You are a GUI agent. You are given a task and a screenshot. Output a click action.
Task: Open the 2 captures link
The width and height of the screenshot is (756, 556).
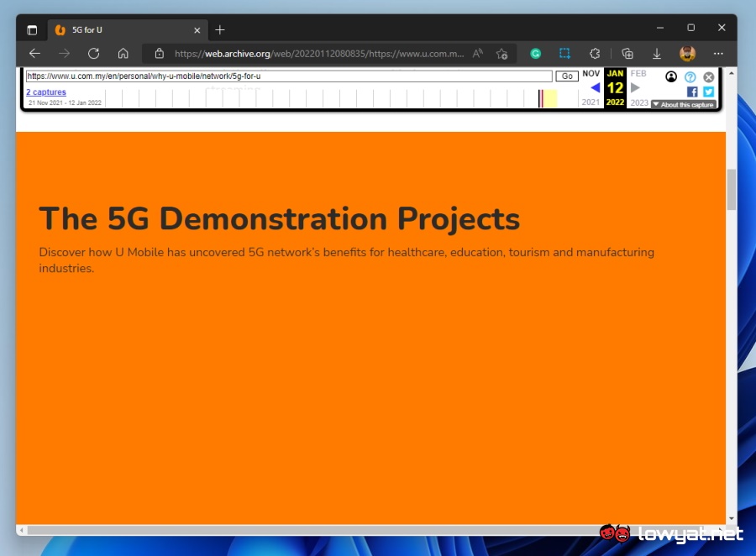pyautogui.click(x=45, y=92)
